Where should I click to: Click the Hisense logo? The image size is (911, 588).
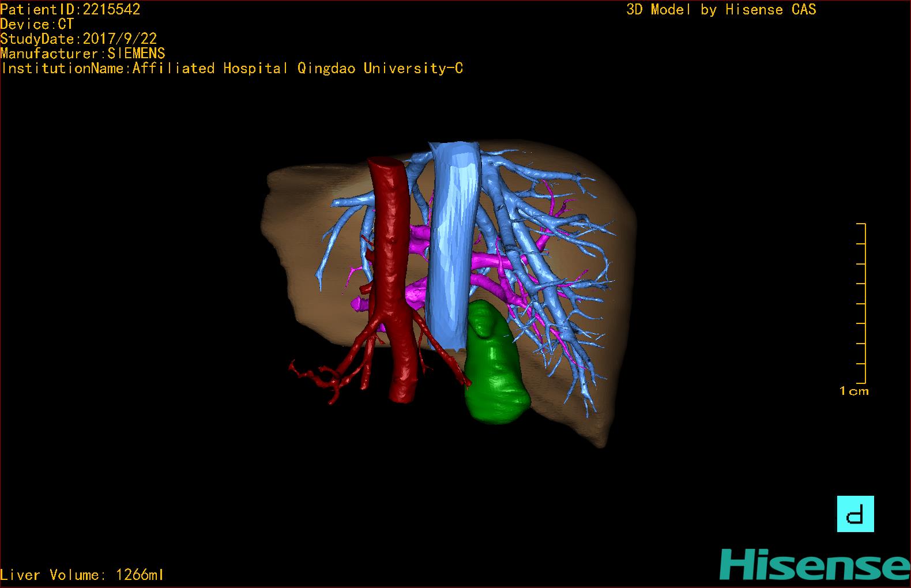tap(815, 564)
